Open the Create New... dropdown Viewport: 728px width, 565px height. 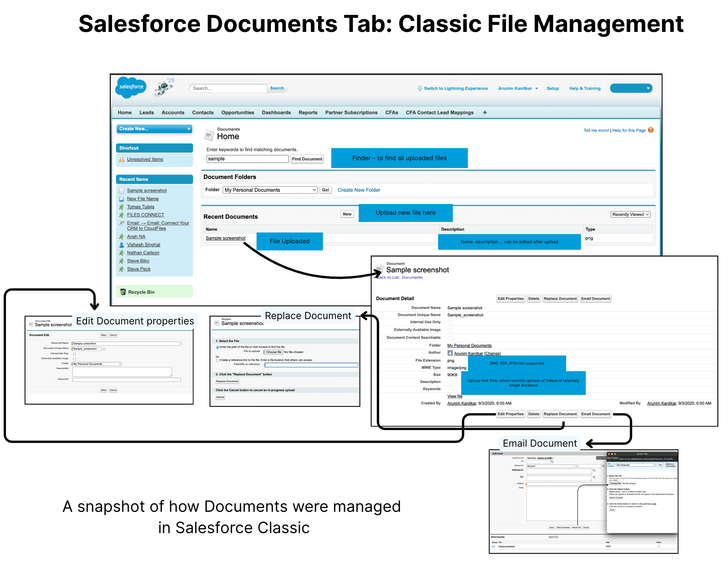pos(154,129)
